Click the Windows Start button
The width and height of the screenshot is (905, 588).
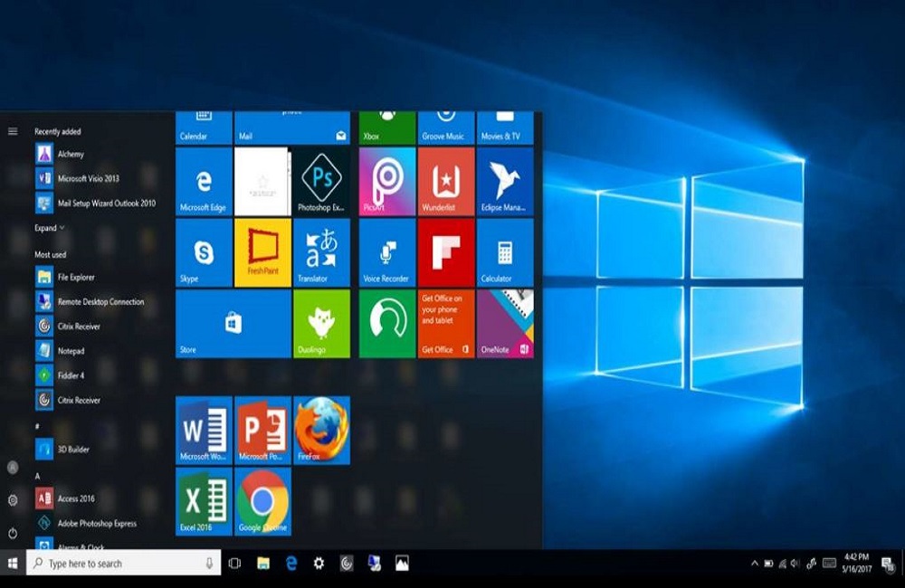point(13,564)
